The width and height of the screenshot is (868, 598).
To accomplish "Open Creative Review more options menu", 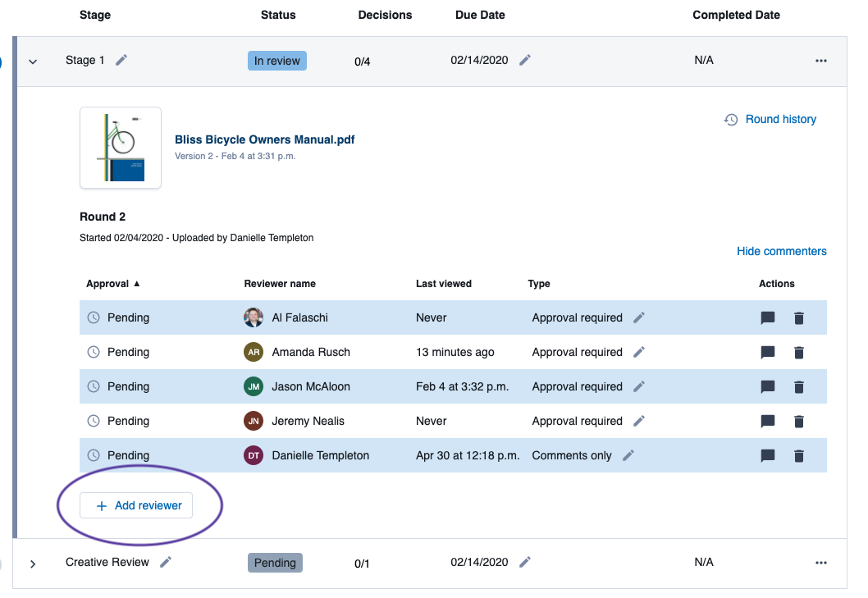I will tap(821, 563).
